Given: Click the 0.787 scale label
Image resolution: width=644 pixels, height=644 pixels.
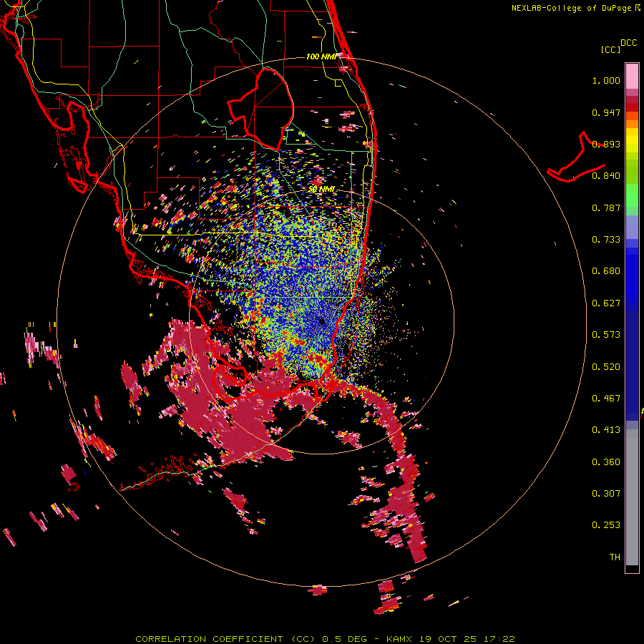Looking at the screenshot, I should [606, 208].
